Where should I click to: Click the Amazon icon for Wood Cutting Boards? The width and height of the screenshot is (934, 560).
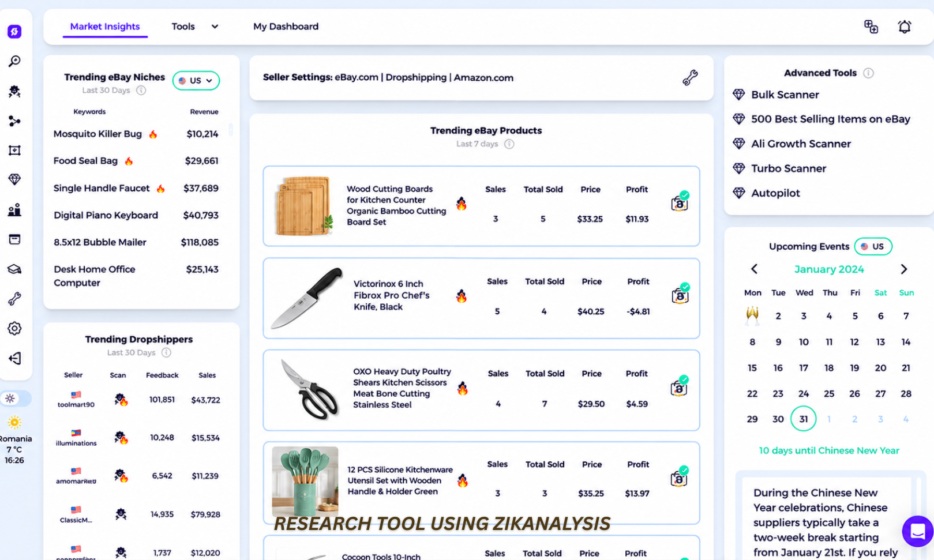tap(680, 202)
